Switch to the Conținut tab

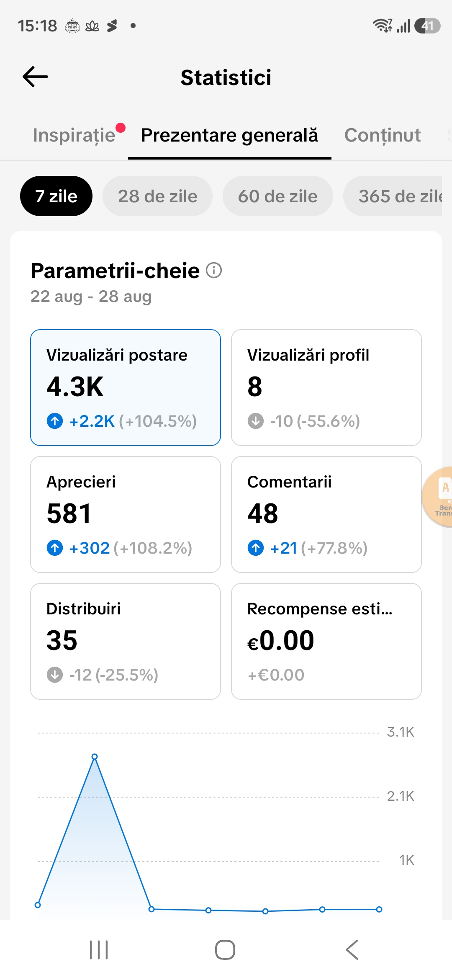(383, 135)
